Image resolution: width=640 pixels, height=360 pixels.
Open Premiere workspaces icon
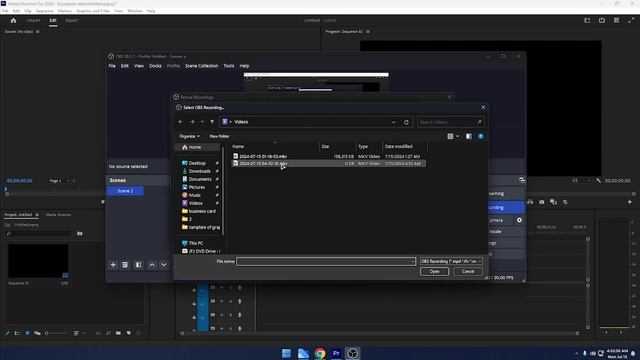587,20
